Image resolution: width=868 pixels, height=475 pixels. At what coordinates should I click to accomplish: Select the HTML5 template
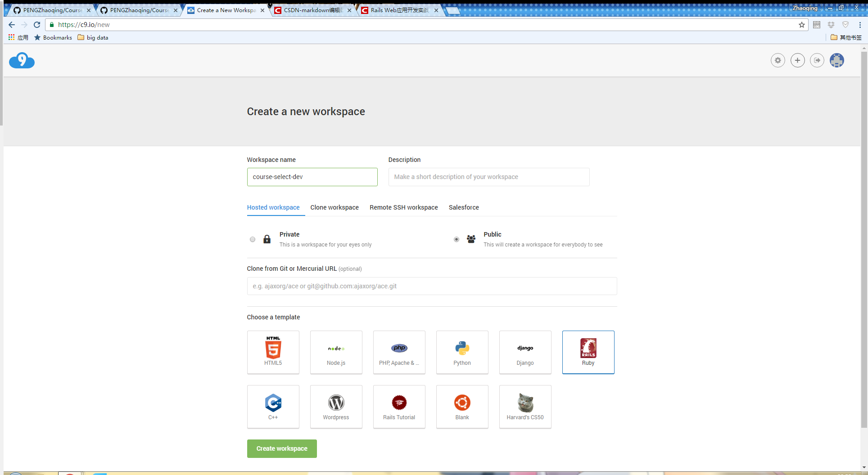273,352
